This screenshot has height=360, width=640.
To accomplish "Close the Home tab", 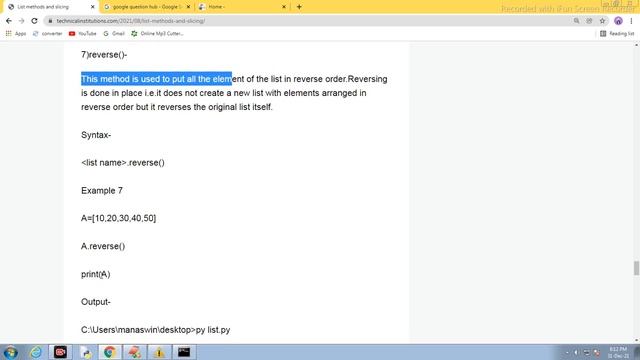I will pyautogui.click(x=284, y=7).
